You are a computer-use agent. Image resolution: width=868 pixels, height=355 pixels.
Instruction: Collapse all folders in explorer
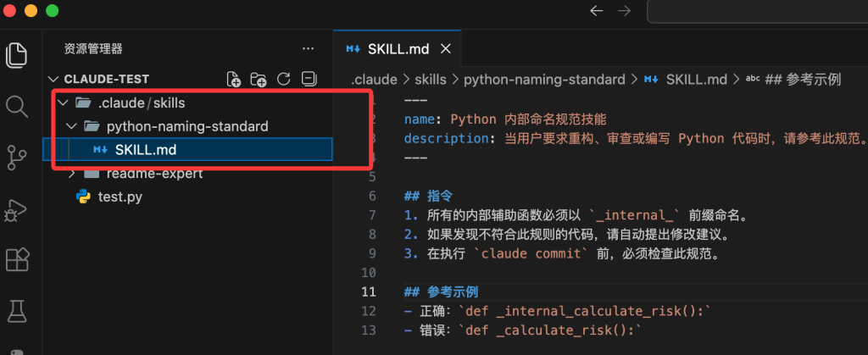pyautogui.click(x=309, y=79)
